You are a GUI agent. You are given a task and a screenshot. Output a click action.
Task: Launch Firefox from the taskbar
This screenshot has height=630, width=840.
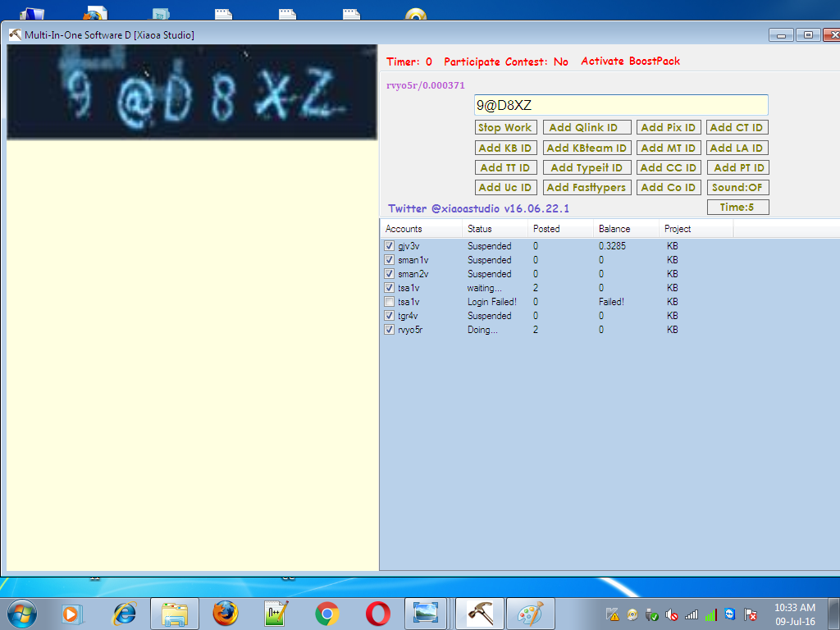point(225,614)
